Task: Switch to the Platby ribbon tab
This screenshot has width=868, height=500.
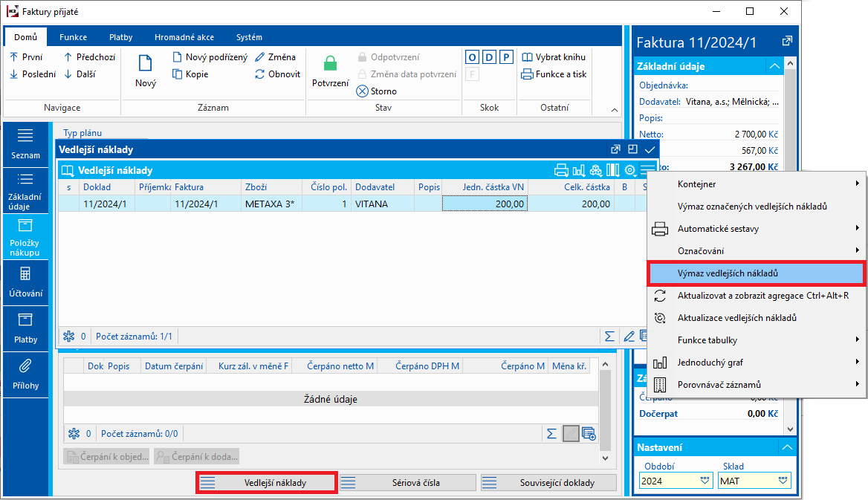Action: pos(120,37)
